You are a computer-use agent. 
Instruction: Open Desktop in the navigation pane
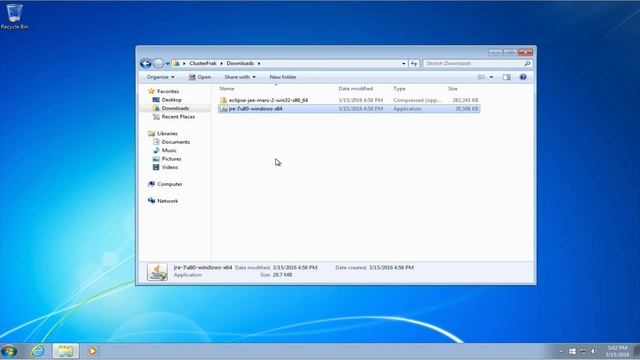point(167,100)
